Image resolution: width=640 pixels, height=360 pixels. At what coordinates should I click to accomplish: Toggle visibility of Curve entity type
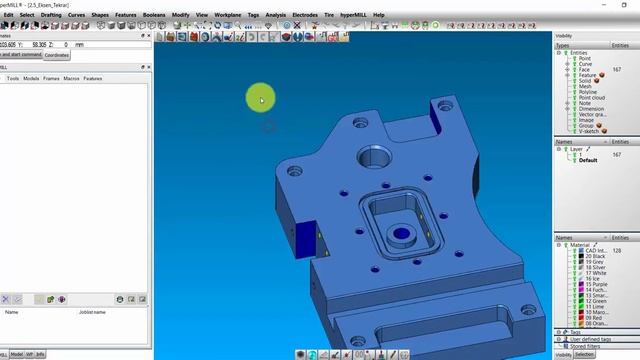tap(574, 64)
